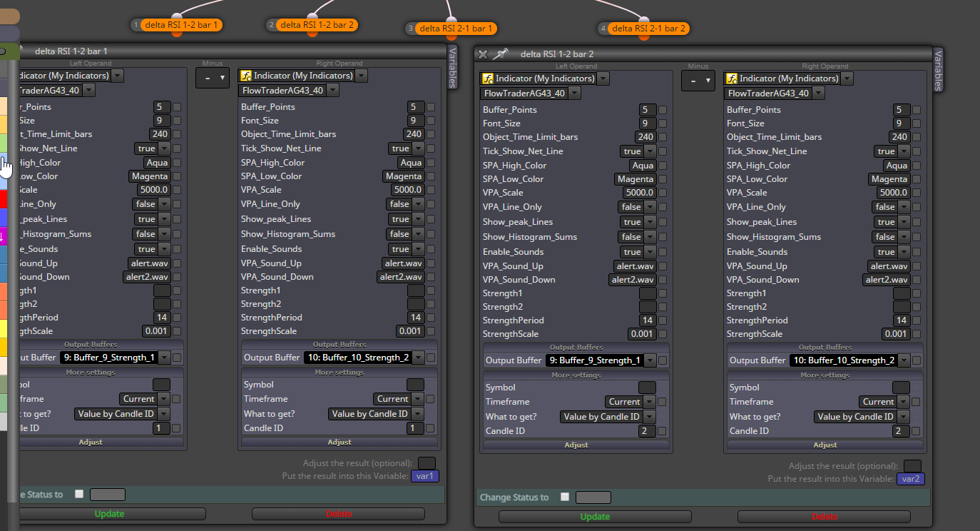Viewport: 980px width, 531px height.
Task: Tick the SPA_Low_Color checkbox in bar 1 Right Operand
Action: [431, 176]
